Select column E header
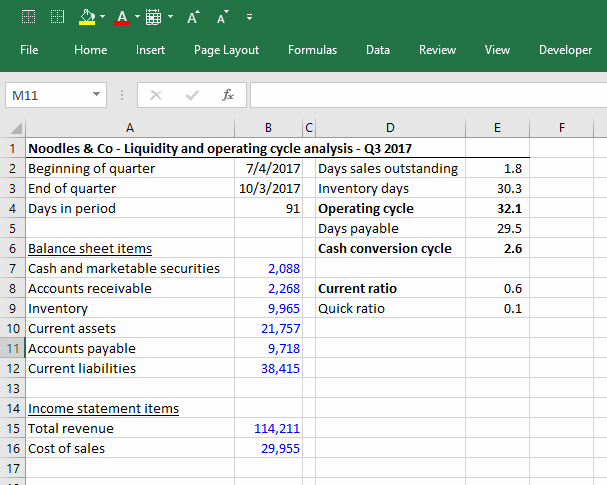Screen dimensions: 607x485 coord(499,127)
